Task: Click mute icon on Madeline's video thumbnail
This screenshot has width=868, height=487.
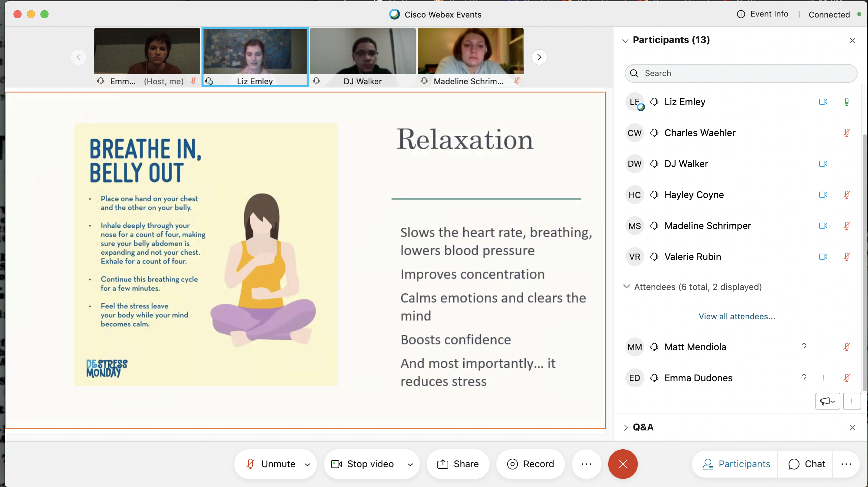Action: (x=517, y=81)
